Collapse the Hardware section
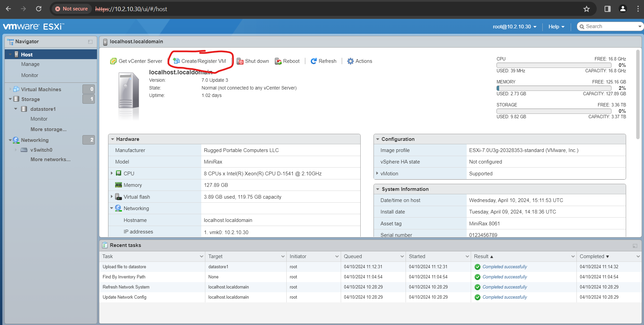Viewport: 644px width, 325px height. pos(113,139)
